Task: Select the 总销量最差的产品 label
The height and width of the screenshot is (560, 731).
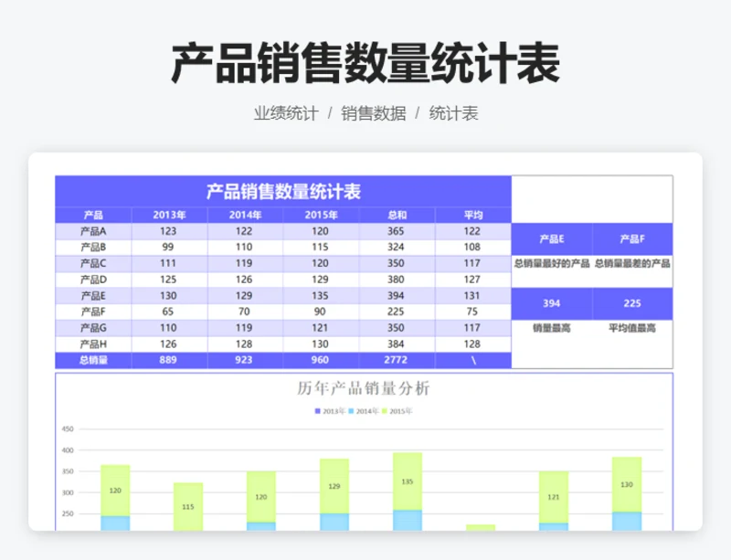Action: 632,263
